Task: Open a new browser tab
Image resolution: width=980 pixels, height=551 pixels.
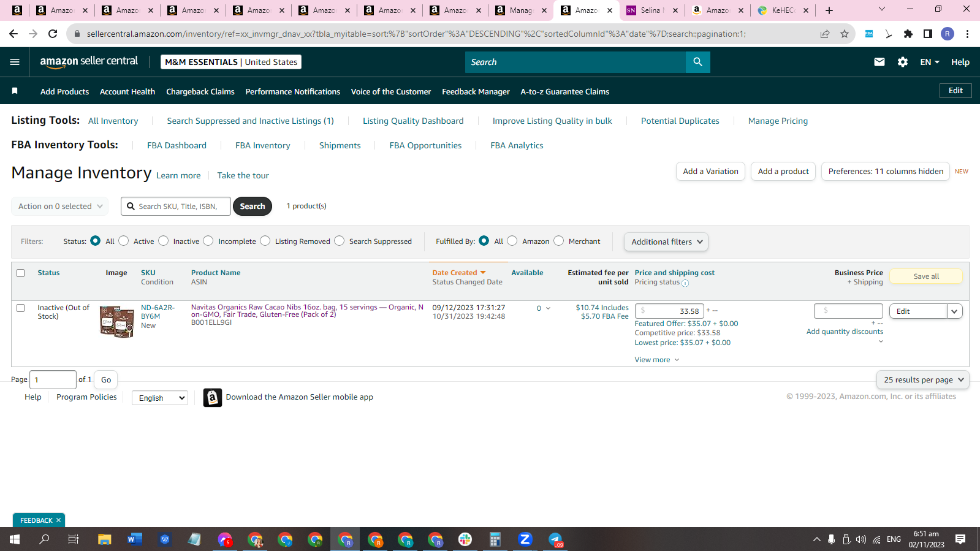Action: 829,10
